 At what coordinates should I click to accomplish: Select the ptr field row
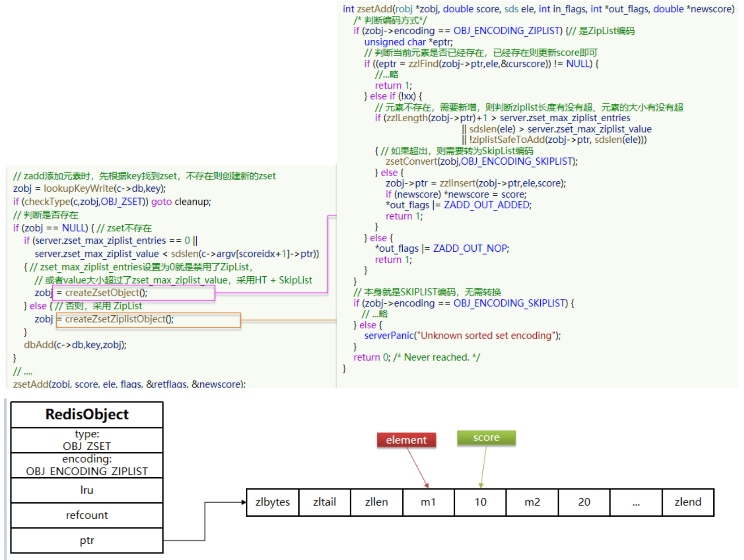coord(87,541)
